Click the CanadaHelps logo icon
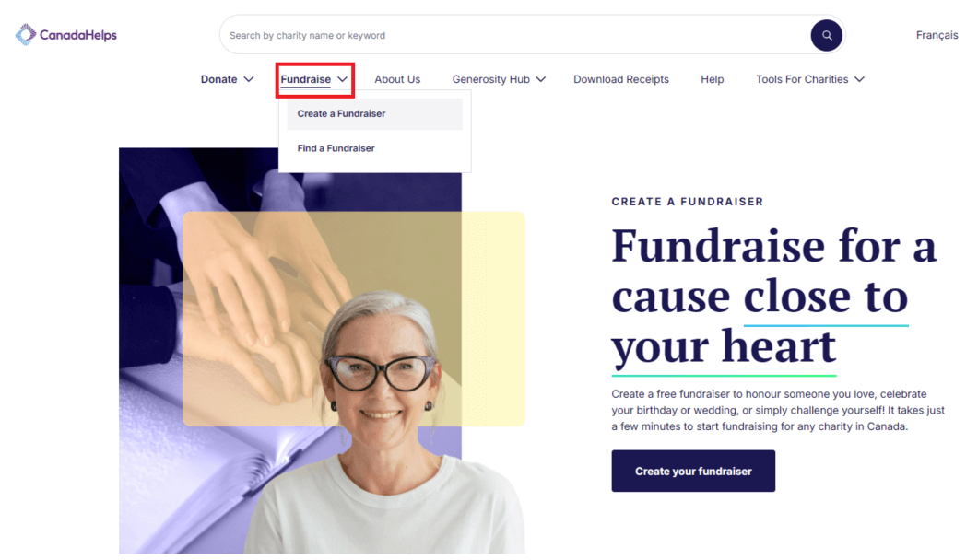 pyautogui.click(x=26, y=35)
